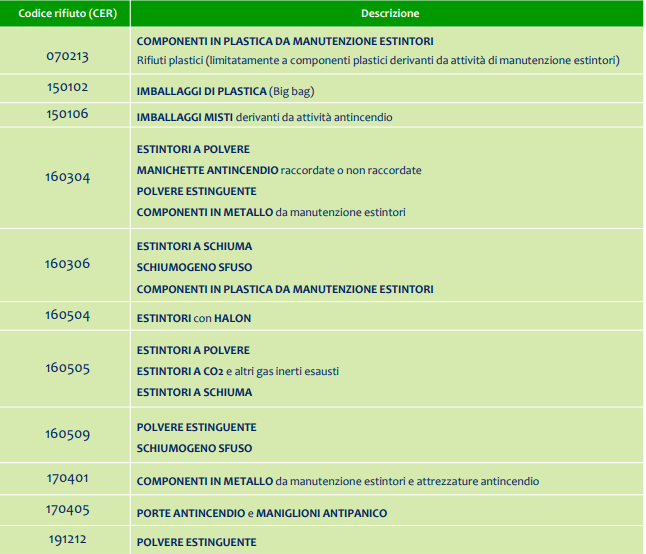Select the waste code 150102 cell
The width and height of the screenshot is (646, 554).
[67, 88]
